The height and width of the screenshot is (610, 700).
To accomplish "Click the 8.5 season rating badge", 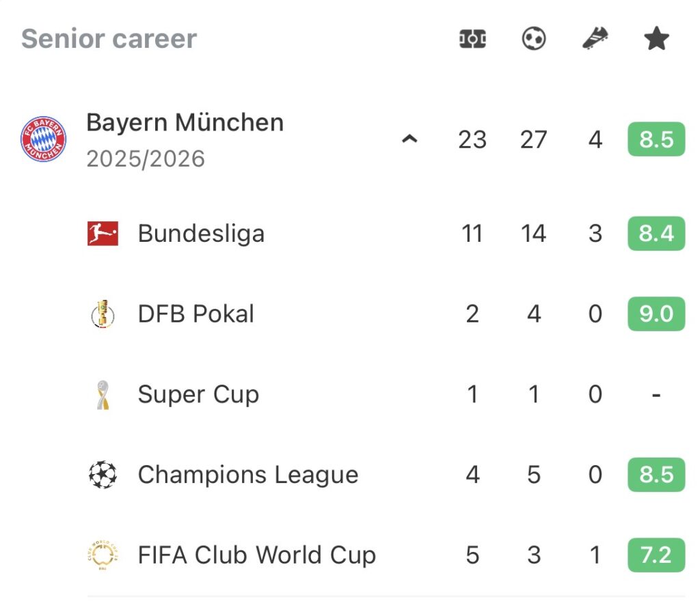I will [656, 140].
